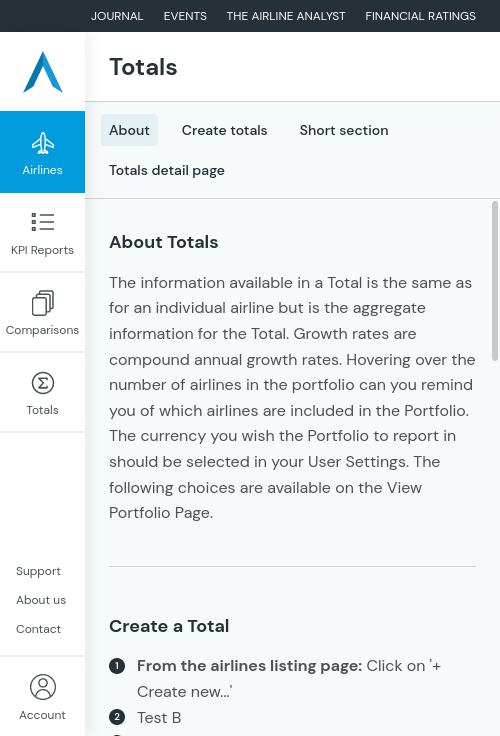Open JOURNAL in top navigation
This screenshot has height=736, width=500.
pyautogui.click(x=117, y=16)
